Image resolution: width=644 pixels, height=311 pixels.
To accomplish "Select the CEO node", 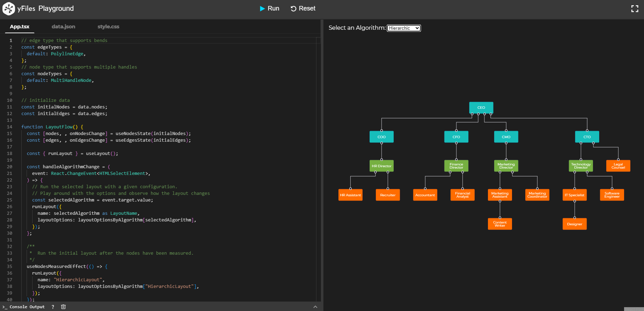I will pyautogui.click(x=481, y=108).
